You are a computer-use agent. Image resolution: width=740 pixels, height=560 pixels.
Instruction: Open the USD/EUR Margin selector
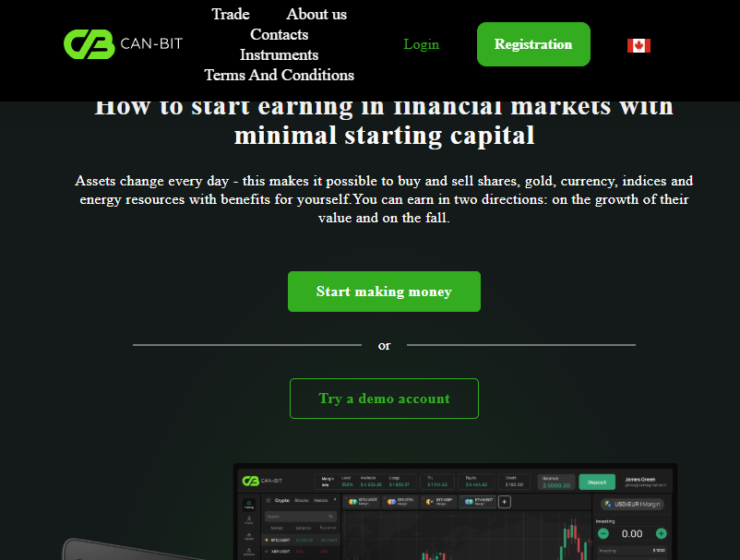(x=632, y=505)
